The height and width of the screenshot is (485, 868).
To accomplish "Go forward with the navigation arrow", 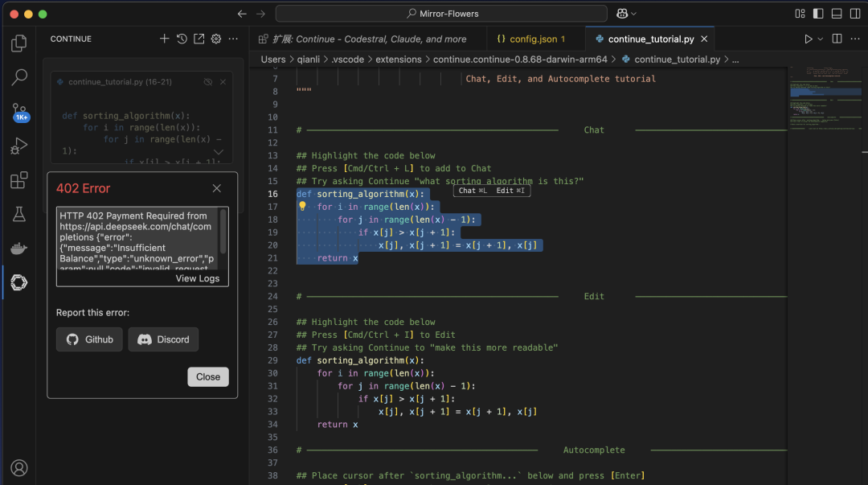I will tap(260, 14).
